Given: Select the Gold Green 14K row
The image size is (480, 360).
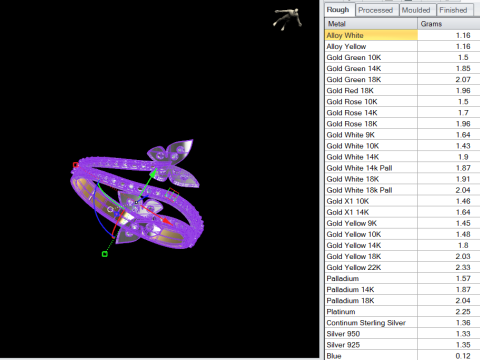Looking at the screenshot, I should (402, 68).
